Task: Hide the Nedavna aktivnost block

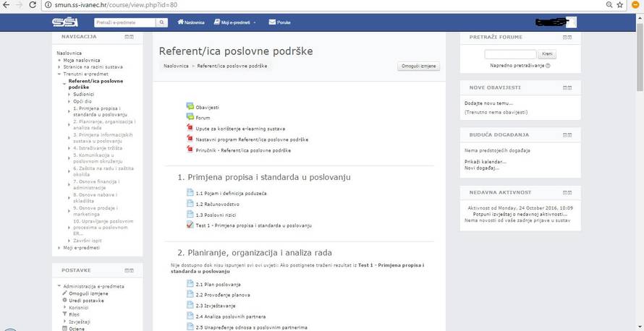Action: (x=564, y=192)
